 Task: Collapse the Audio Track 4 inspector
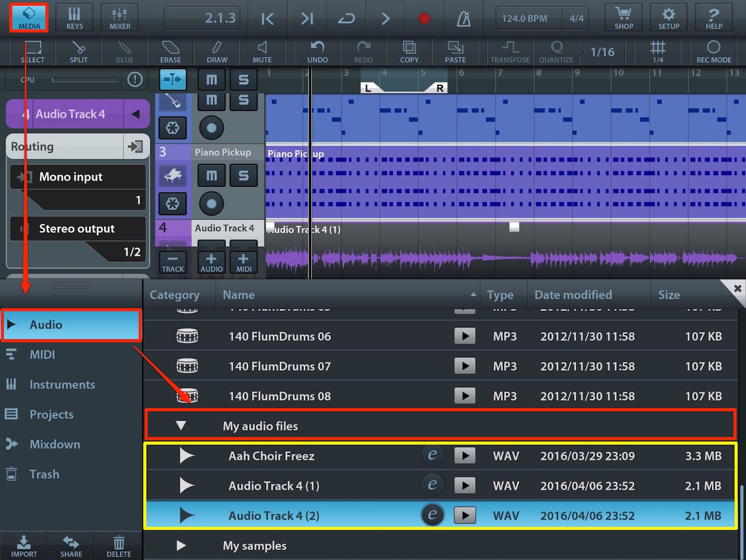point(136,114)
